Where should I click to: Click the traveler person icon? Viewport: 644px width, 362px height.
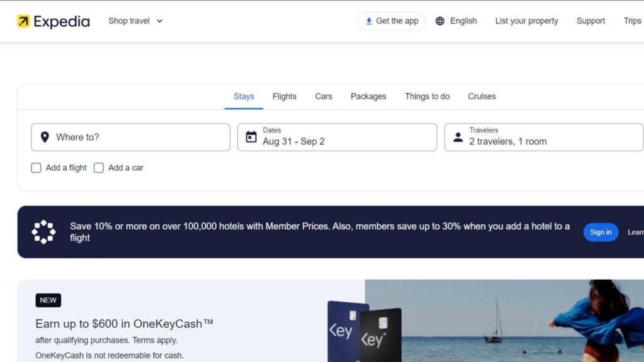pyautogui.click(x=458, y=137)
